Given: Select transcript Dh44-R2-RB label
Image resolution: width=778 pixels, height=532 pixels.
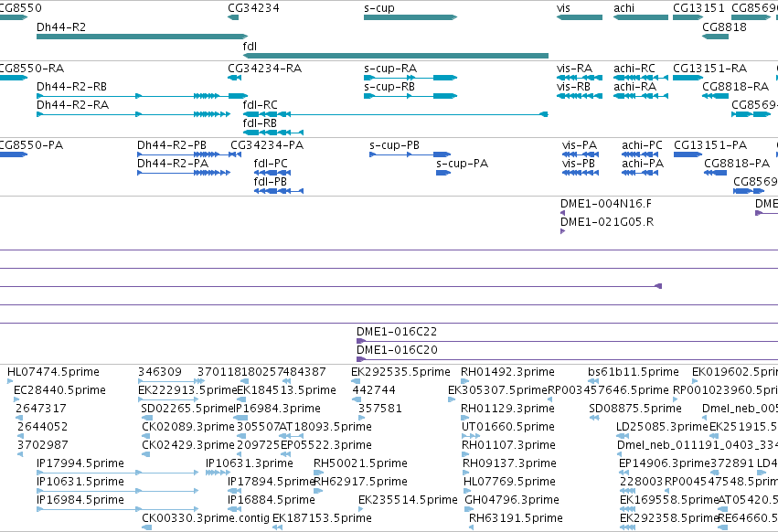Looking at the screenshot, I should coord(72,86).
